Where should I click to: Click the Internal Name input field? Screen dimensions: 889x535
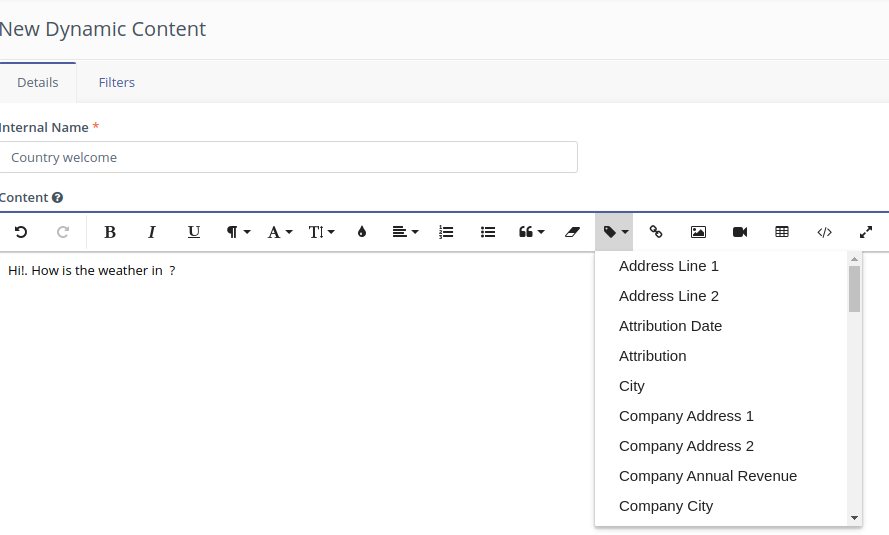click(288, 157)
